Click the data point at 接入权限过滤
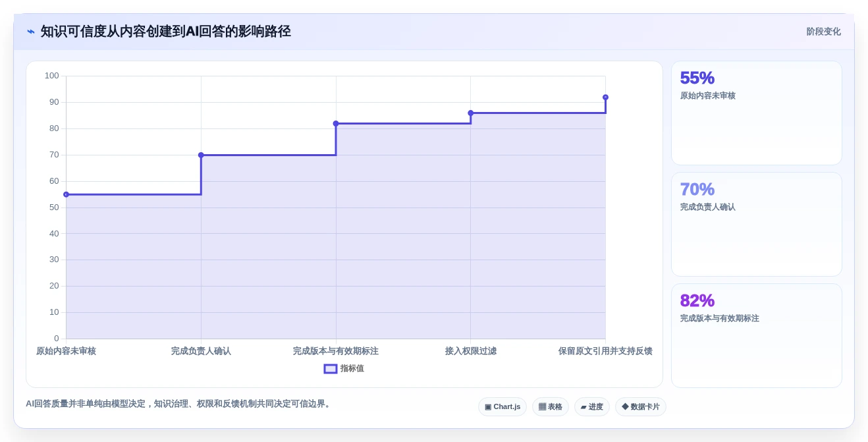Screen dimensions: 868x442 tap(470, 113)
